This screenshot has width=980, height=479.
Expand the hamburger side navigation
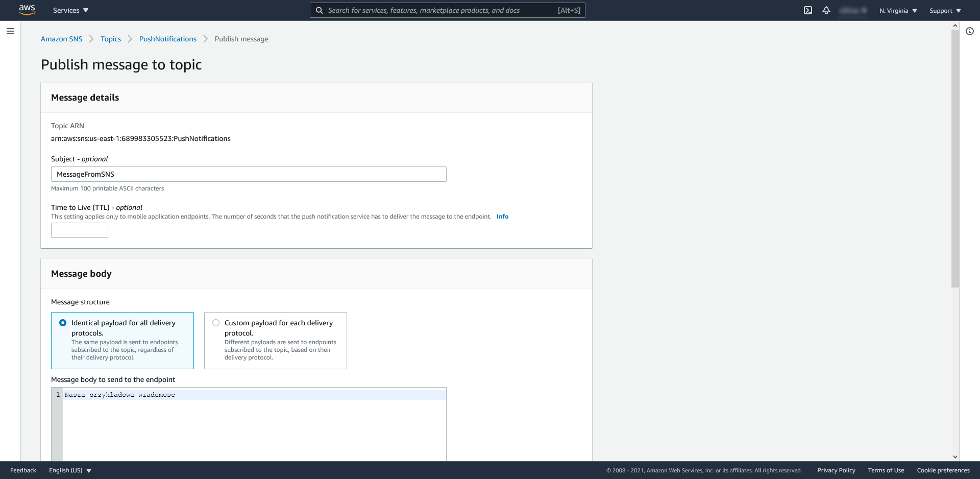[x=10, y=31]
